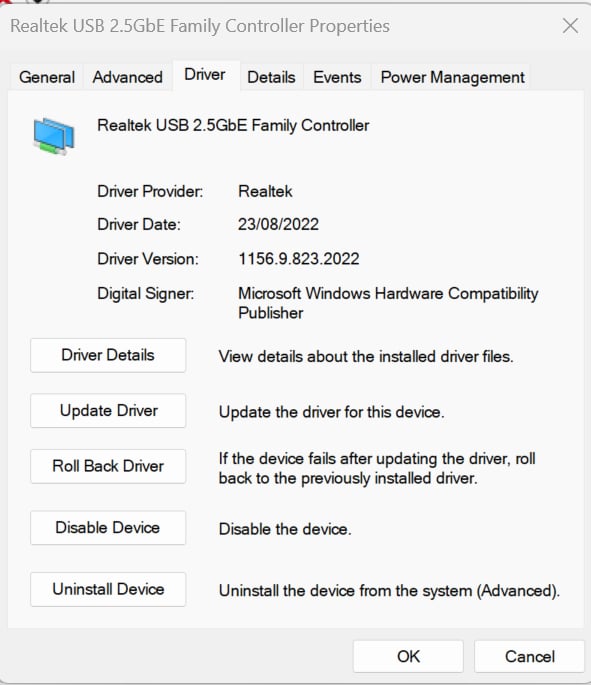Click the Roll Back Driver button

tap(108, 466)
